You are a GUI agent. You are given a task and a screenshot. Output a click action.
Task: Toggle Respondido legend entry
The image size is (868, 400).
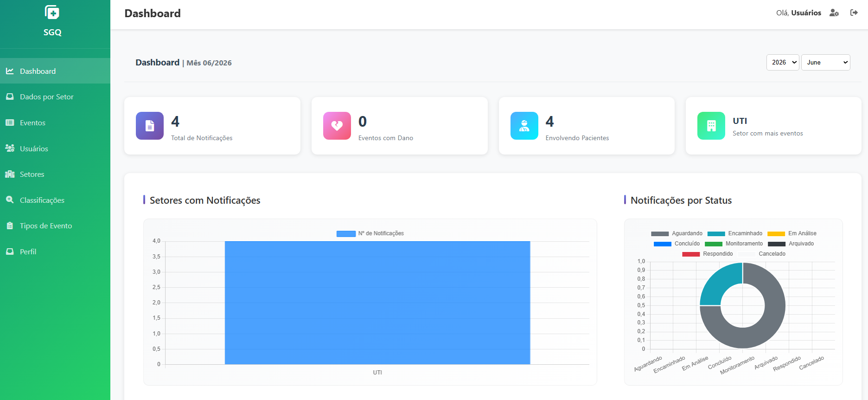(x=708, y=254)
